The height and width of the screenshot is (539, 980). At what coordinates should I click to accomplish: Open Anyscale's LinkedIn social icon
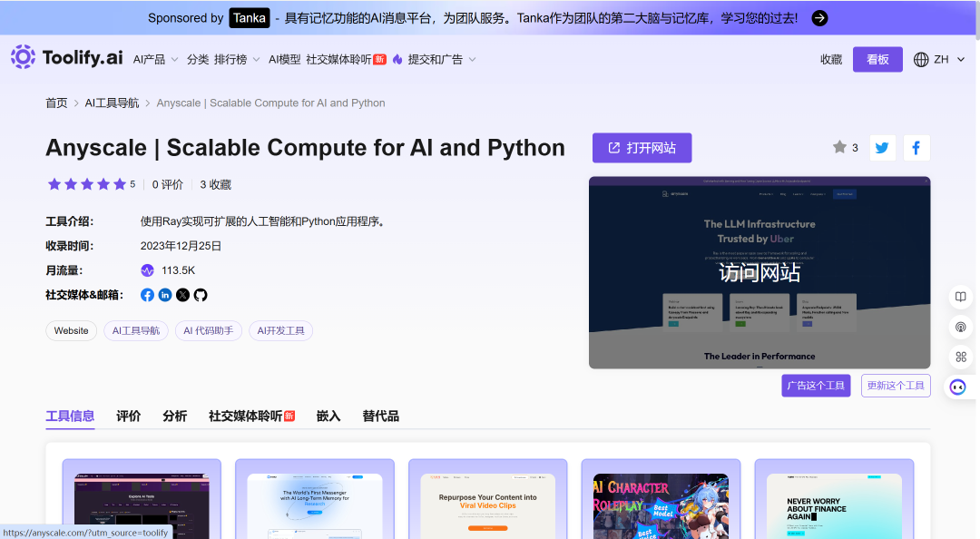click(165, 295)
